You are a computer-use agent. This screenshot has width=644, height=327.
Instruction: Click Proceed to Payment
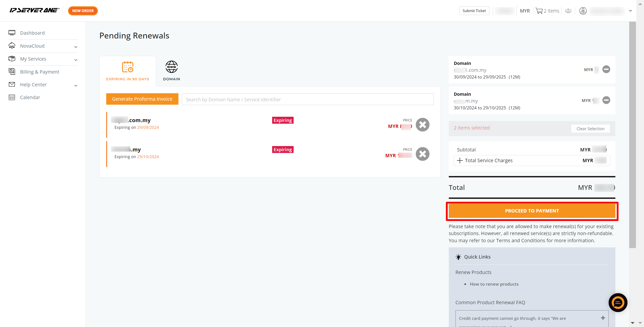532,211
